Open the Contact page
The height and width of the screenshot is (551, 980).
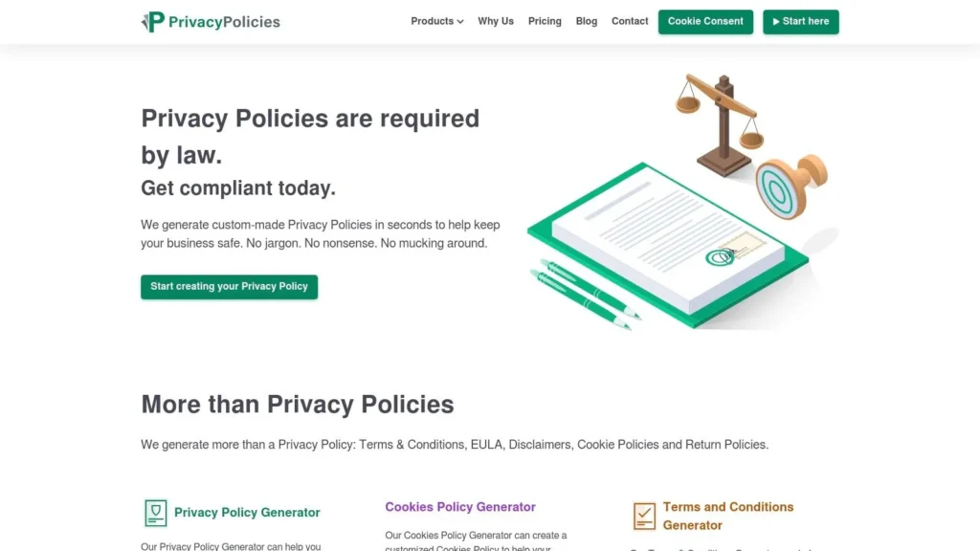[x=630, y=21]
